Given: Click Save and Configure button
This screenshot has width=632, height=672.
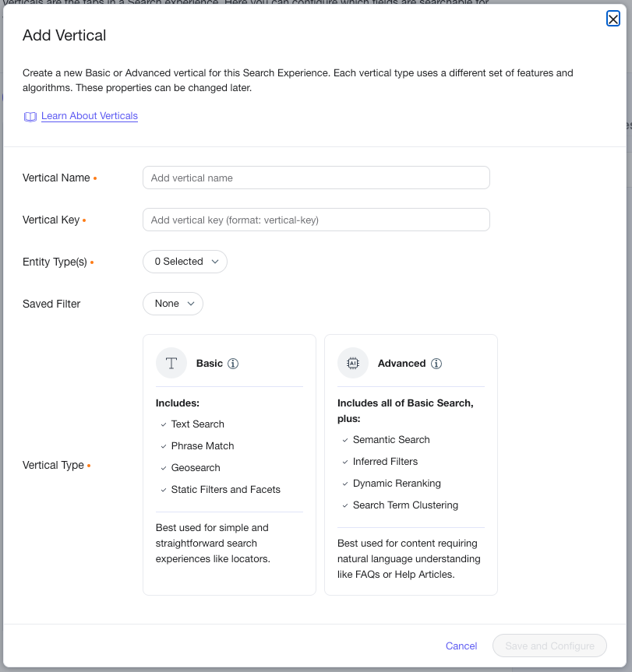Looking at the screenshot, I should point(549,646).
